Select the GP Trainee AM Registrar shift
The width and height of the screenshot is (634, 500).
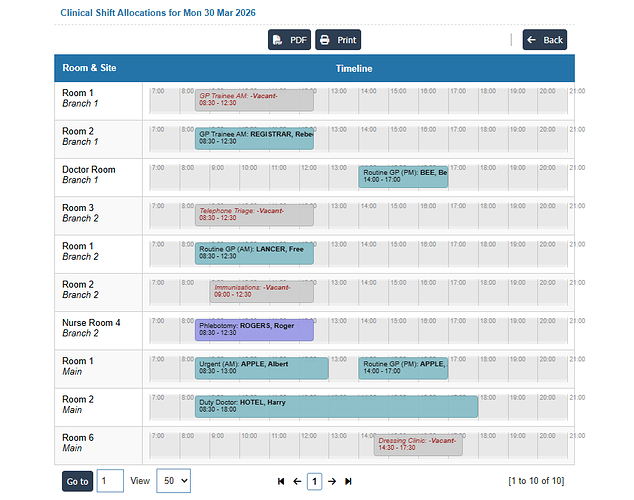254,138
